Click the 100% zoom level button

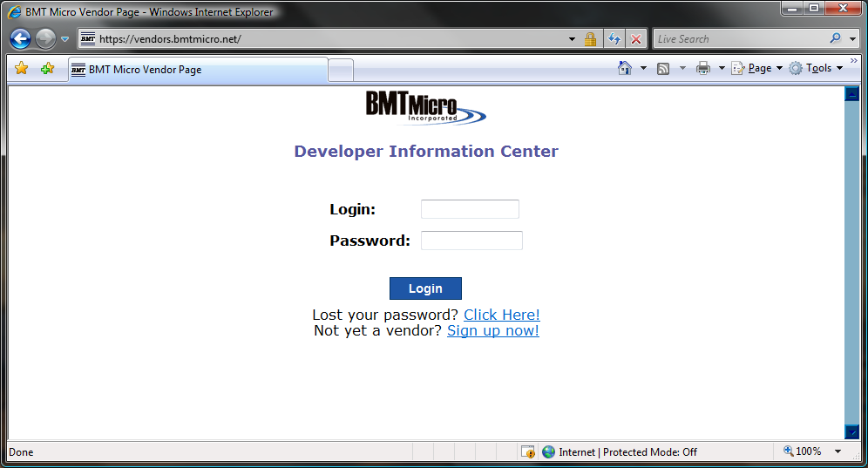[803, 451]
